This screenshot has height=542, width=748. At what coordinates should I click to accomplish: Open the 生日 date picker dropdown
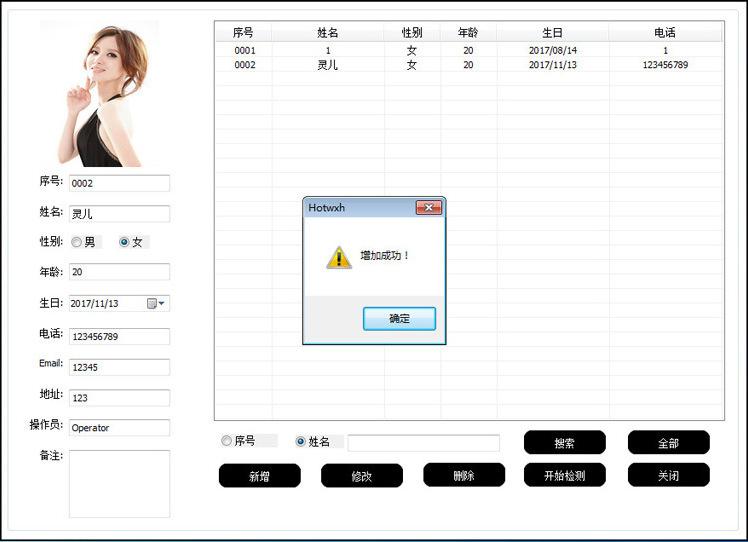[x=156, y=303]
